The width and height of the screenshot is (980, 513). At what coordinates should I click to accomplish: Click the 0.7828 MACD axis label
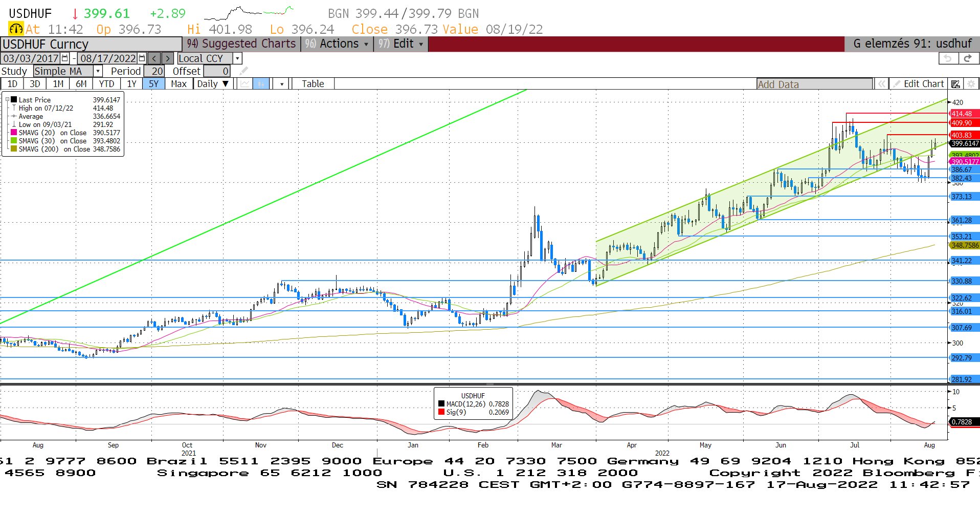pyautogui.click(x=965, y=422)
